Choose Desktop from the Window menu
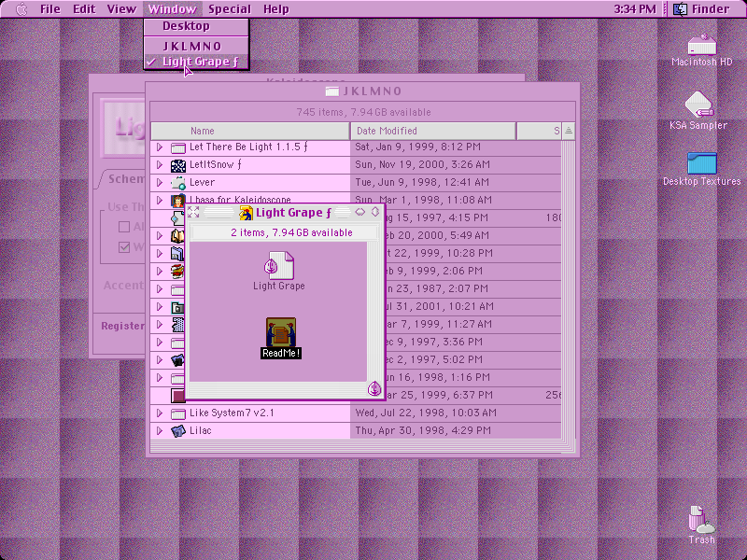This screenshot has width=747, height=560. coord(196,26)
